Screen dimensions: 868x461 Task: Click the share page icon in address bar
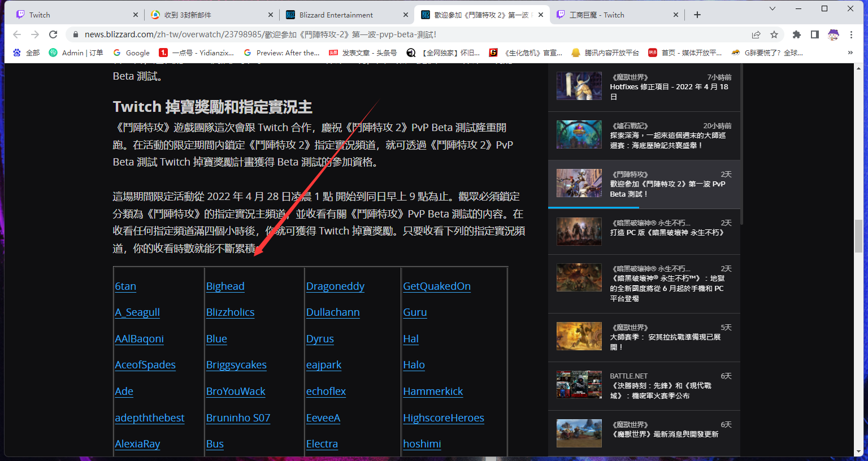(x=756, y=34)
